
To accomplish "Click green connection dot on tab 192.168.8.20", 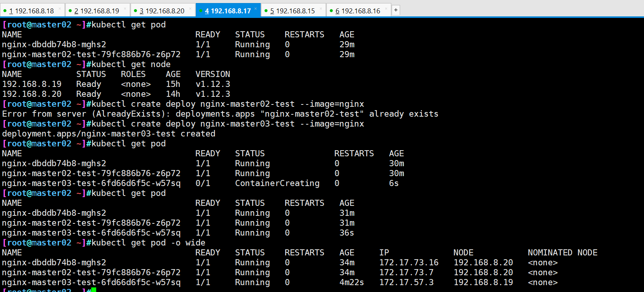I will point(136,11).
